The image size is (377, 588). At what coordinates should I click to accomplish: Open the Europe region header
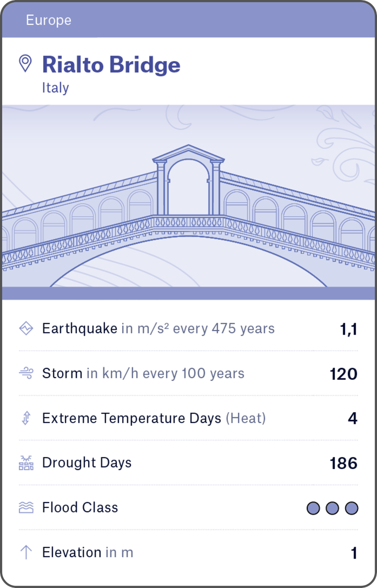pos(49,20)
